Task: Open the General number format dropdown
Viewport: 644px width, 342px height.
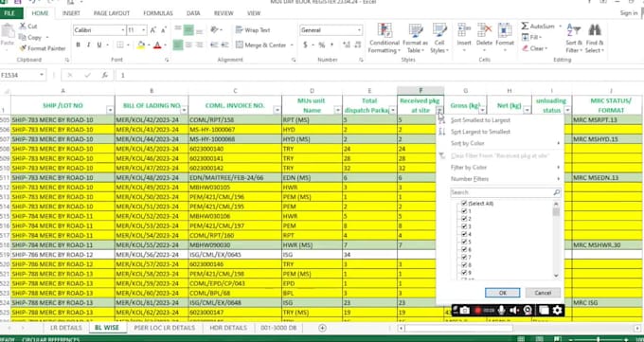Action: coord(359,30)
